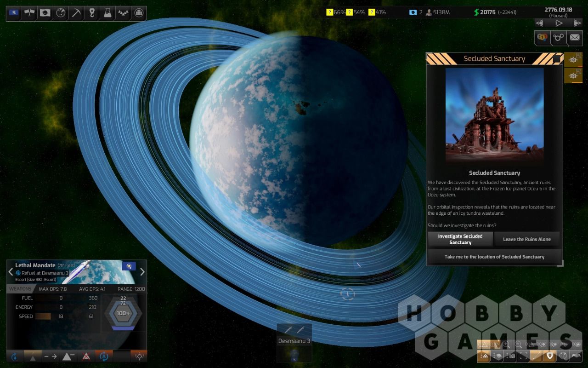Image resolution: width=588 pixels, height=368 pixels.
Task: Open the construction crane hook screen
Action: coord(92,13)
